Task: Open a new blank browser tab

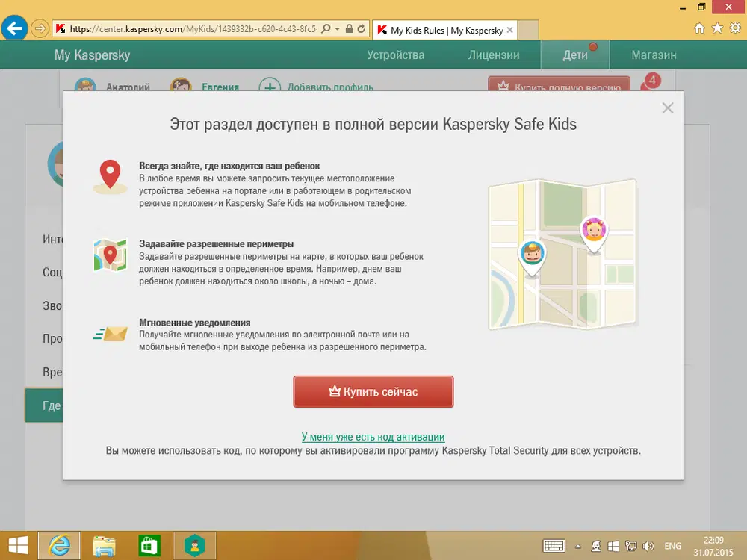Action: pyautogui.click(x=528, y=30)
